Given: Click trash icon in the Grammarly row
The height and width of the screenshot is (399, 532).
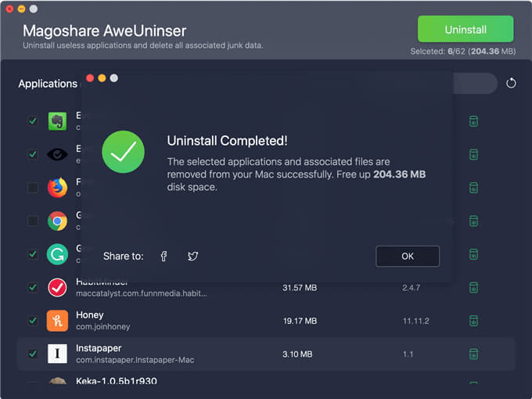Looking at the screenshot, I should [x=473, y=254].
